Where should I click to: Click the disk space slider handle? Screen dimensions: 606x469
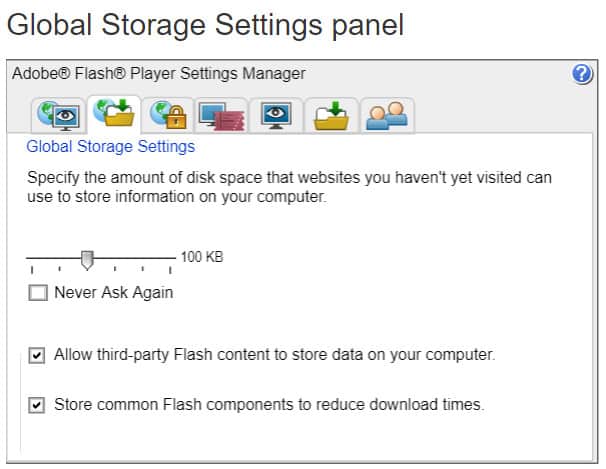click(87, 260)
